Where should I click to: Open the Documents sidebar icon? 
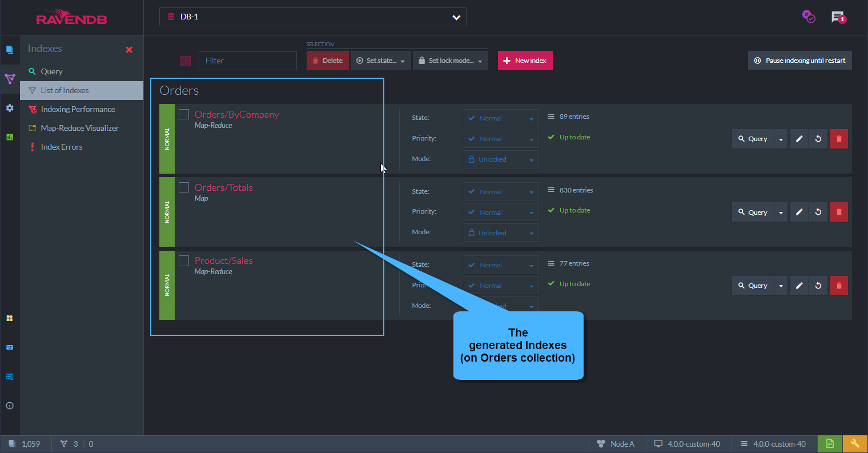point(10,50)
